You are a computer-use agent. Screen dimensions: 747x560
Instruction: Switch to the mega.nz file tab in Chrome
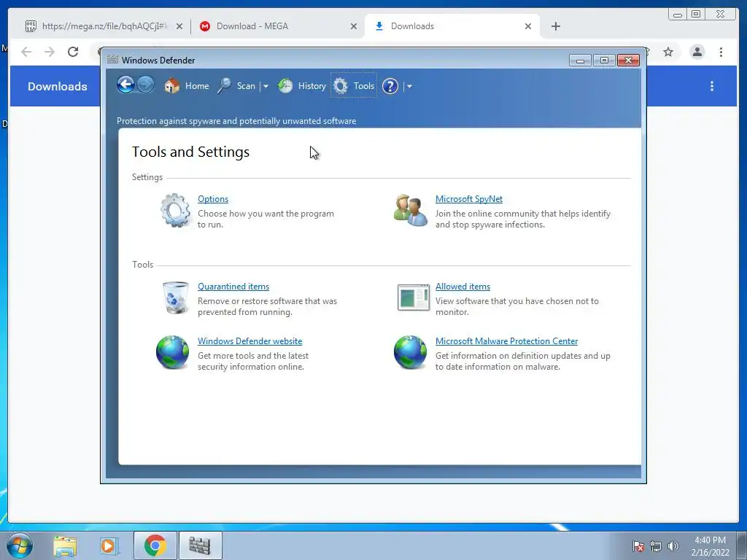(98, 26)
